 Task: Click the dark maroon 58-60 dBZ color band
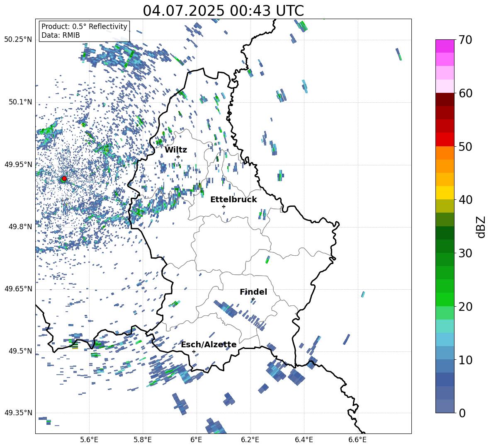445,99
